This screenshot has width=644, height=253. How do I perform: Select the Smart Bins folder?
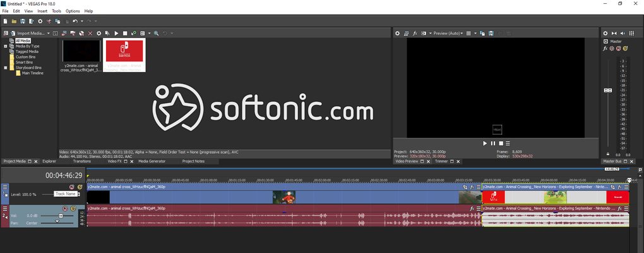[24, 62]
